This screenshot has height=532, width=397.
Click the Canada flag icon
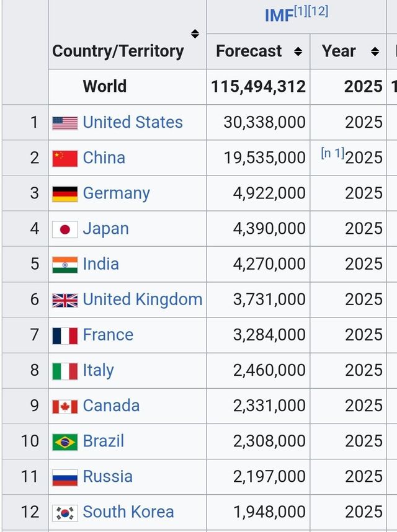point(65,406)
